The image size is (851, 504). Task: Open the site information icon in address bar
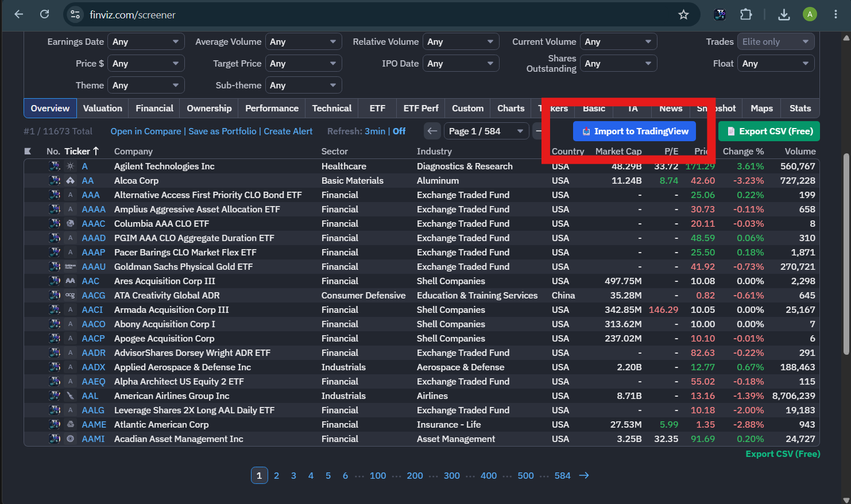pos(75,14)
